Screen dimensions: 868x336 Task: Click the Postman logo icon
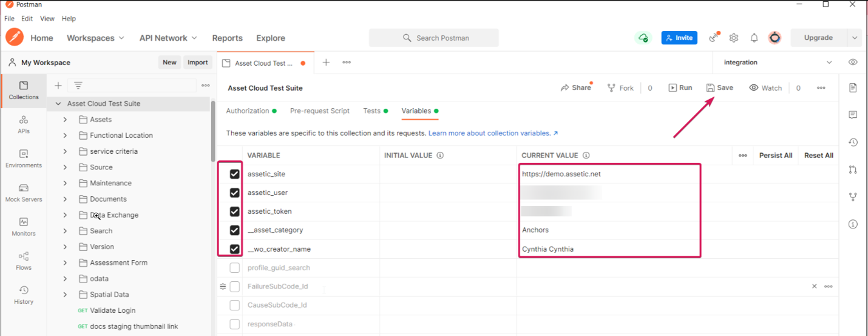[x=15, y=38]
